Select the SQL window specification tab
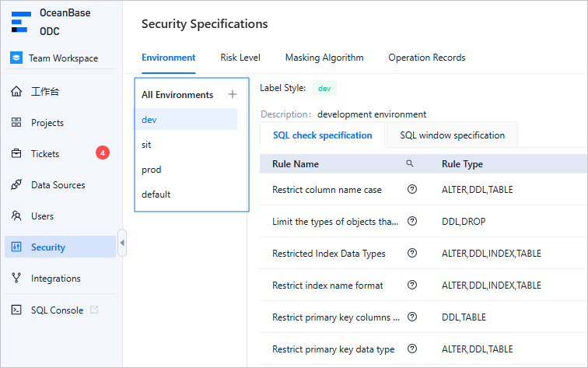 point(452,135)
